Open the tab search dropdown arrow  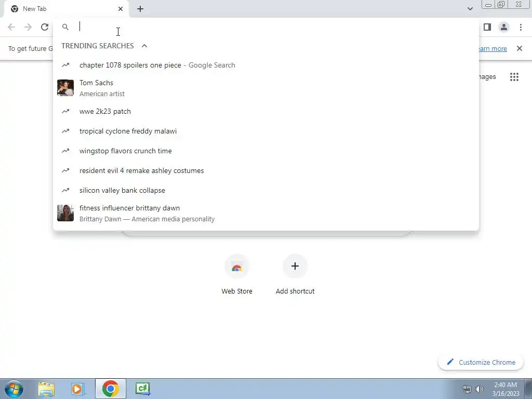(x=470, y=9)
